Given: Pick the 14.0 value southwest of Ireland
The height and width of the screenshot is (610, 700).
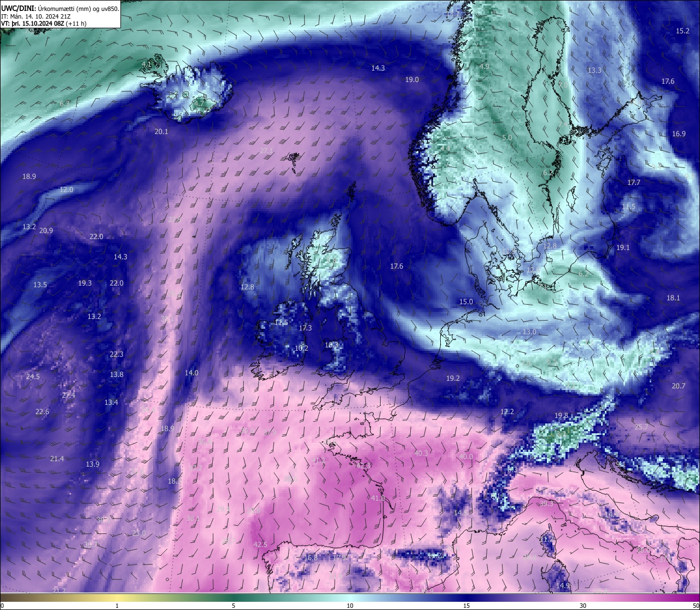Looking at the screenshot, I should pos(191,373).
